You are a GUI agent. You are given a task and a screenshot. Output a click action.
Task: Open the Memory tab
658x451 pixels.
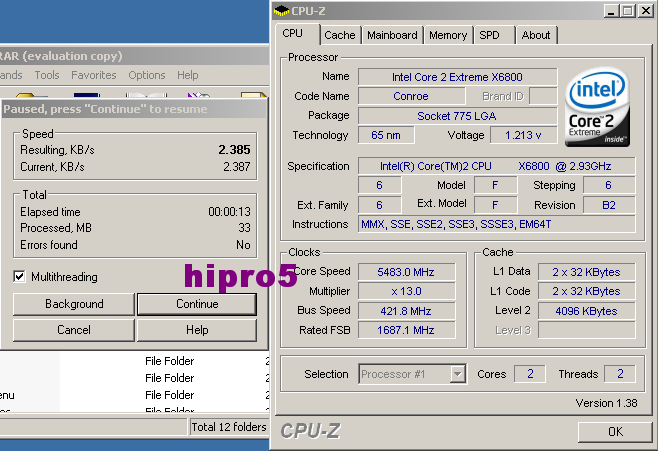(448, 35)
